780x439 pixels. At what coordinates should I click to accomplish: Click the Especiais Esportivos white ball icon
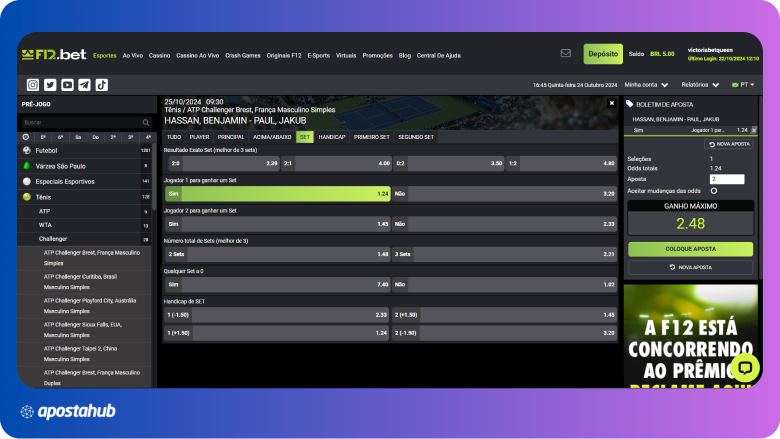[x=27, y=181]
